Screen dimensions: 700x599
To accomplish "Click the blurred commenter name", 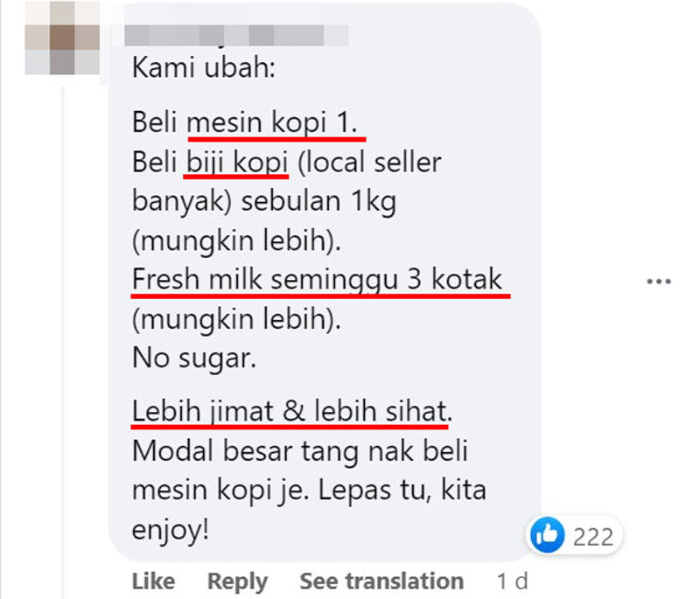I will (x=236, y=35).
